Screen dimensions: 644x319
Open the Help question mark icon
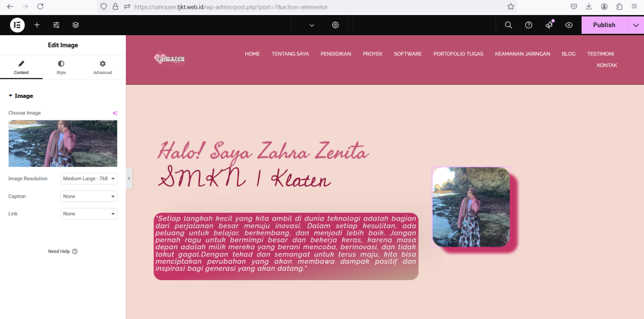[x=529, y=25]
